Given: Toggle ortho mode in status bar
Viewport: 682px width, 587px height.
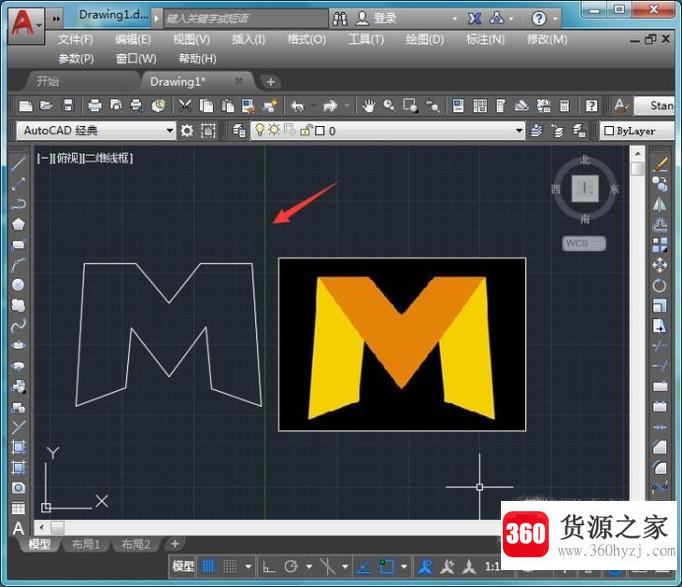Looking at the screenshot, I should [x=269, y=566].
